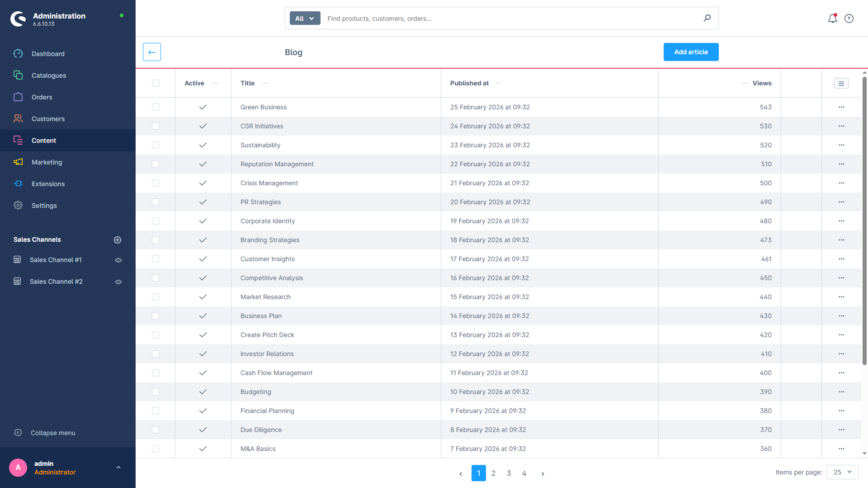Select the Green Business row checkbox

point(156,107)
